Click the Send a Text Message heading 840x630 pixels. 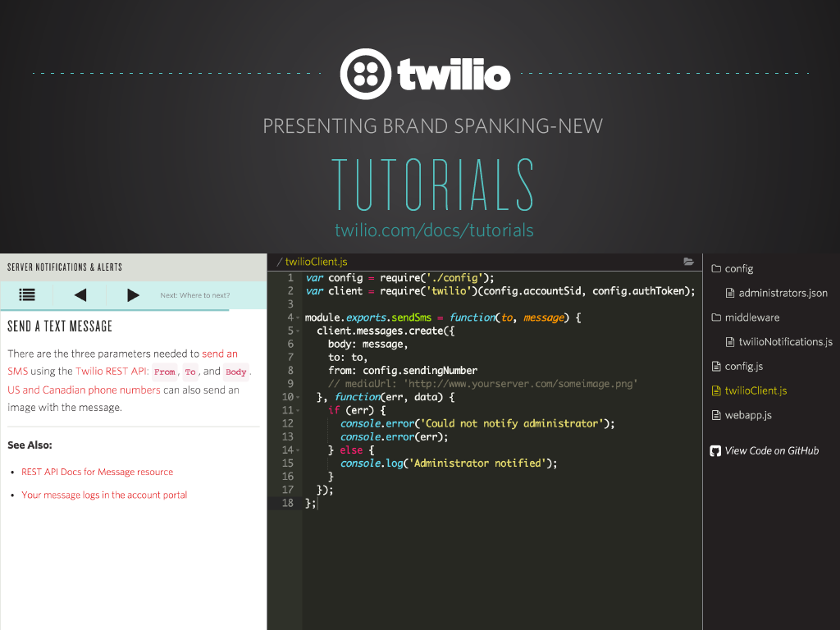[60, 326]
